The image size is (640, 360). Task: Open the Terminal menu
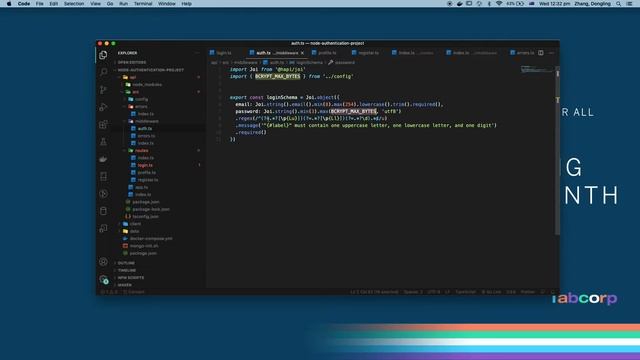coord(143,4)
